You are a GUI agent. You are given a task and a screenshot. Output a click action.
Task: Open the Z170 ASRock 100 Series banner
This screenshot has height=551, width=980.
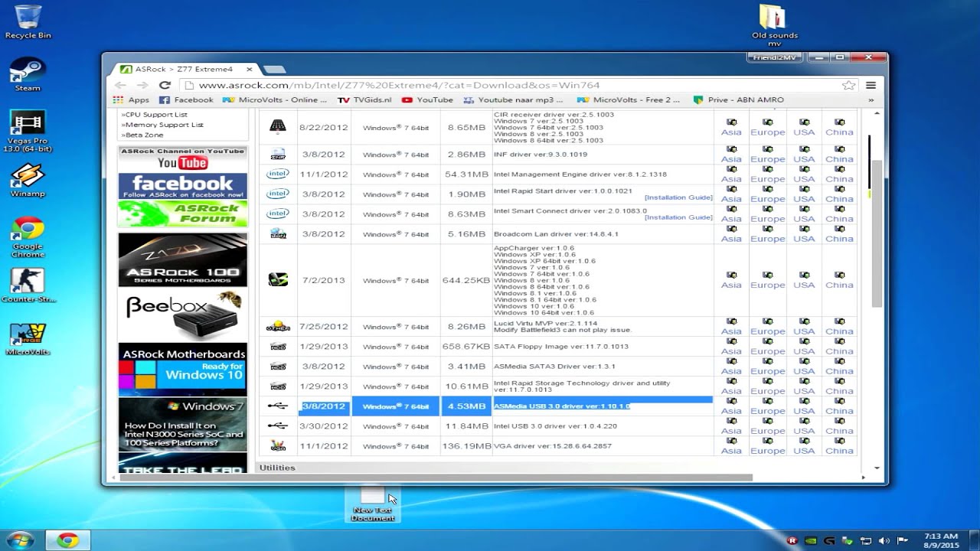pos(183,260)
